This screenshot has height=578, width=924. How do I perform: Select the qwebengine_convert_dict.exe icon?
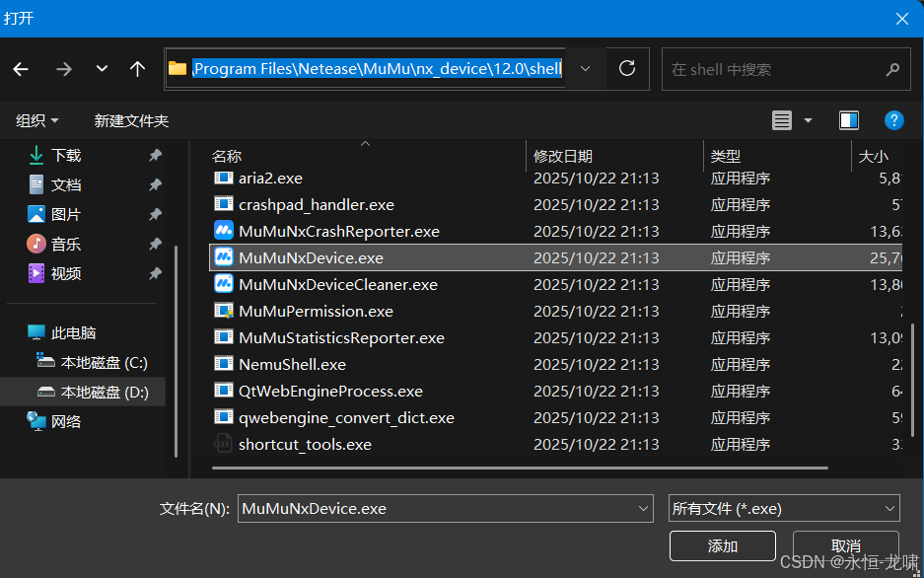click(223, 416)
